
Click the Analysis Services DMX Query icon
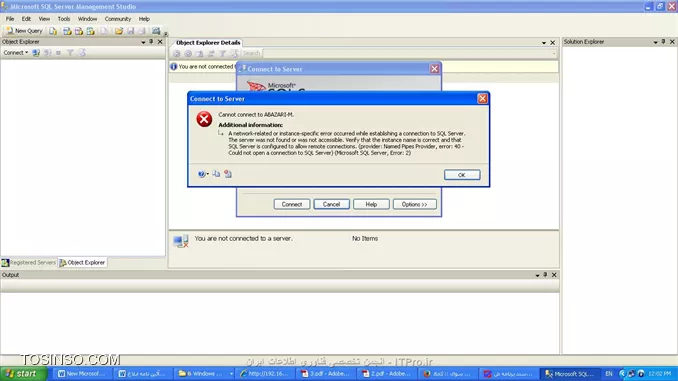79,31
